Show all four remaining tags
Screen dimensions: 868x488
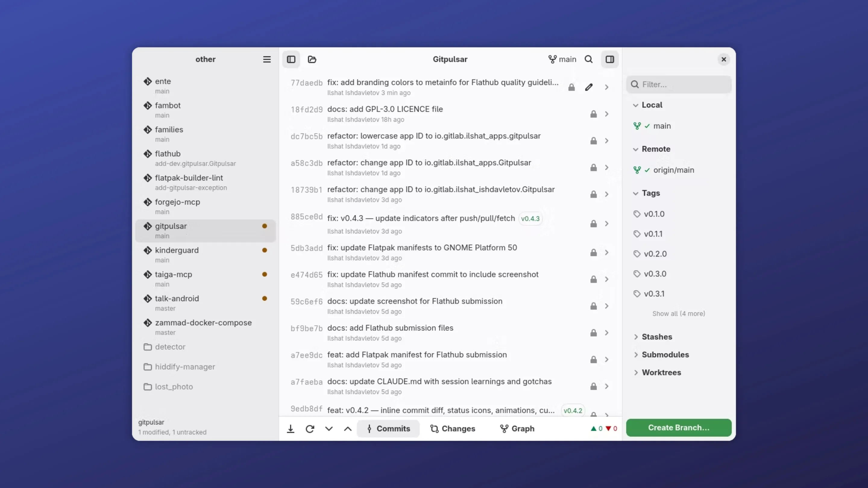pos(678,313)
